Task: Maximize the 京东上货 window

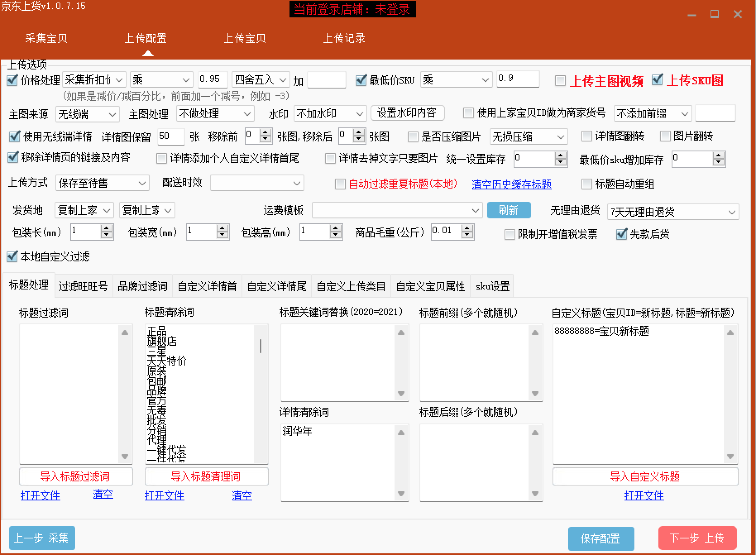Action: (x=715, y=14)
